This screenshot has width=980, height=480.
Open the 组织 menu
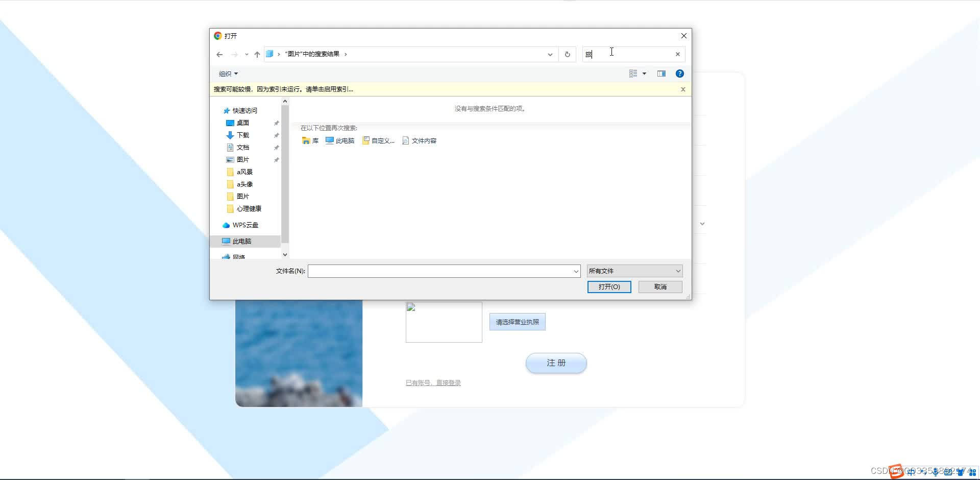click(x=228, y=74)
